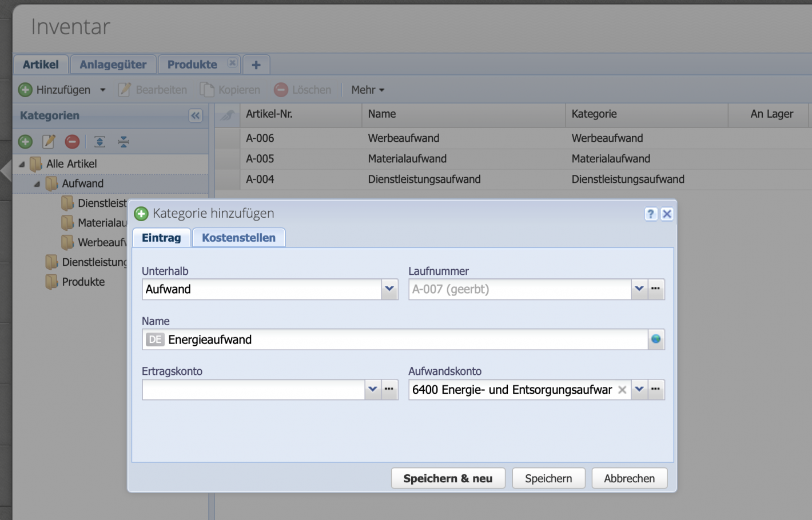Open the Ertragskonto dropdown arrow

pos(373,390)
